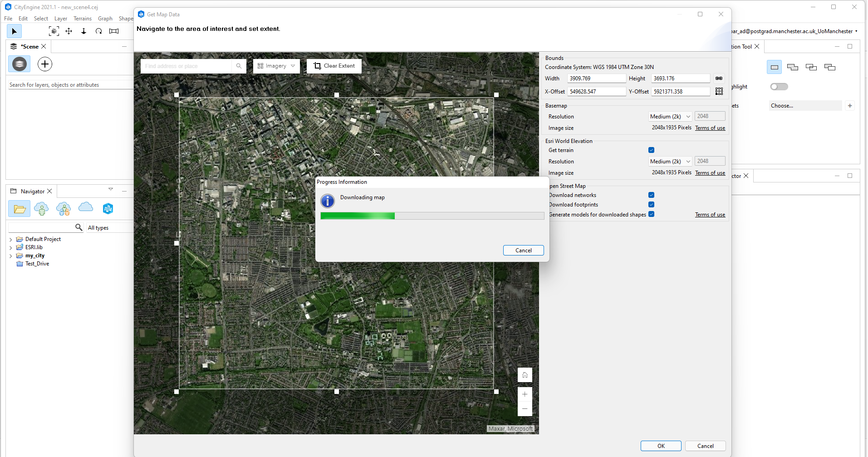The width and height of the screenshot is (868, 457).
Task: Cancel the map download in progress
Action: coord(523,250)
